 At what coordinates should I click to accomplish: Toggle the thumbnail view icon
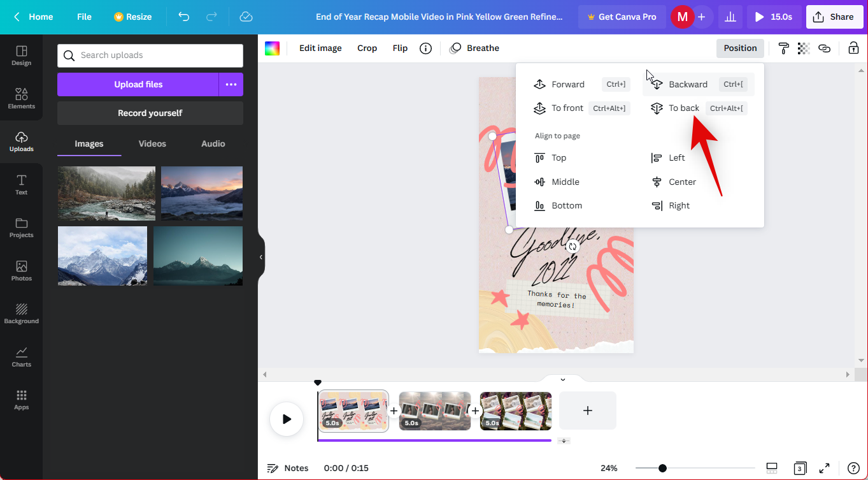(x=772, y=468)
